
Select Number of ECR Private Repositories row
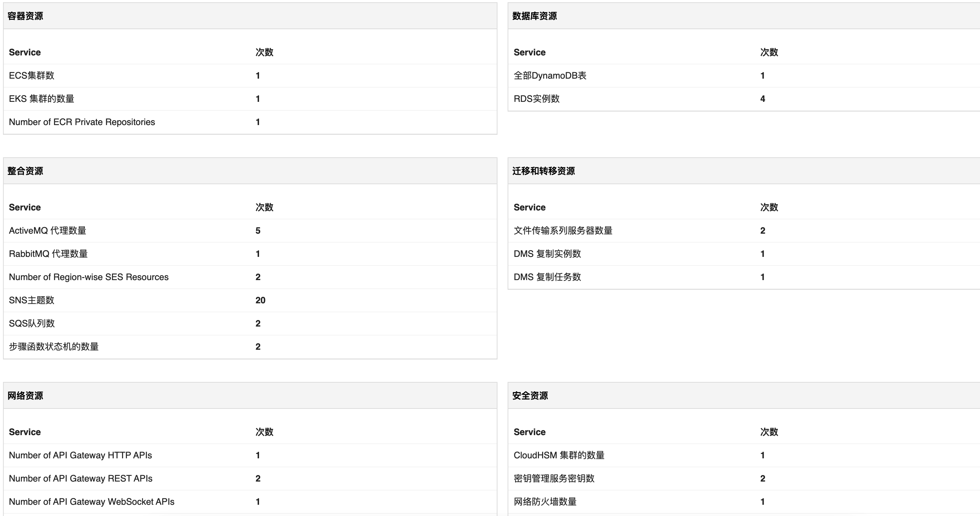click(x=250, y=122)
